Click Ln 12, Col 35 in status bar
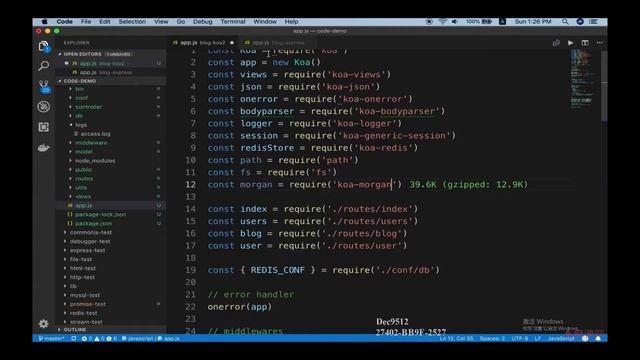Viewport: 640px width, 360px height. pos(456,338)
